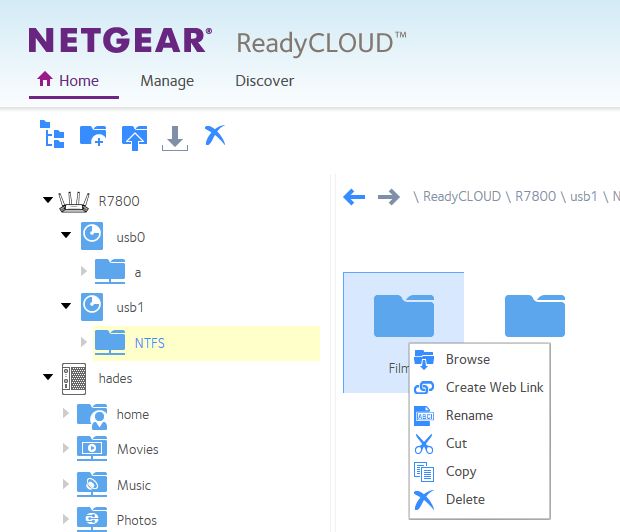Expand the Photos folder node
The image size is (620, 532).
(66, 519)
